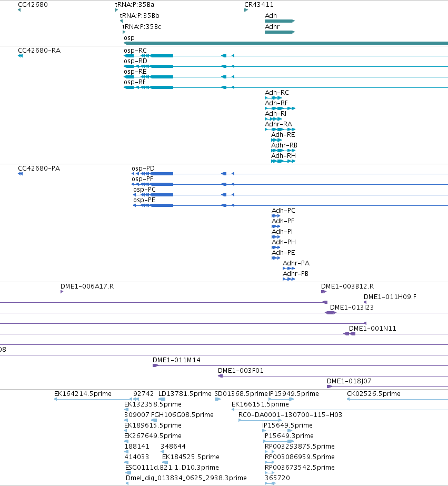Select the RP003673542.5prime EST label
Screen dimensions: 448x486
click(300, 468)
